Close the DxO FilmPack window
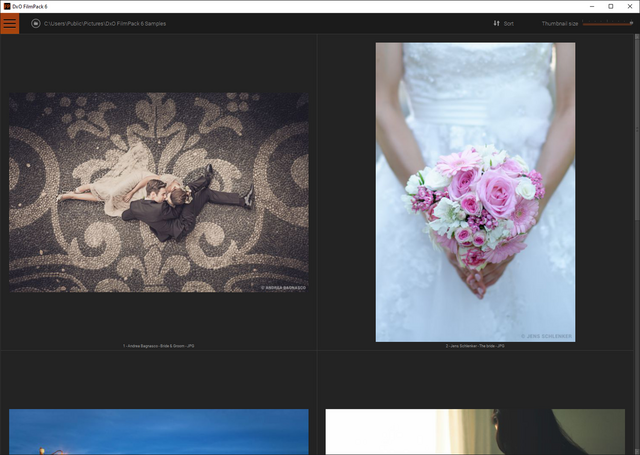640x455 pixels. tap(630, 7)
